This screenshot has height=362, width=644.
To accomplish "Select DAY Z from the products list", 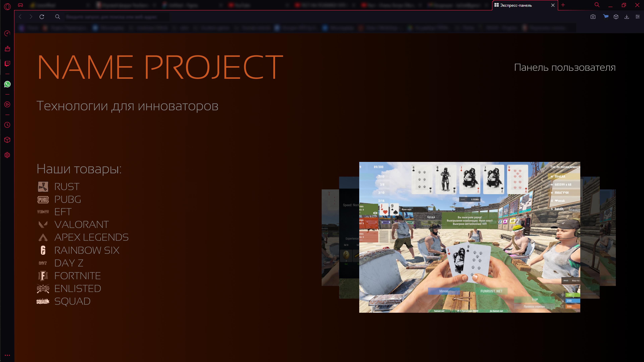I will [69, 263].
